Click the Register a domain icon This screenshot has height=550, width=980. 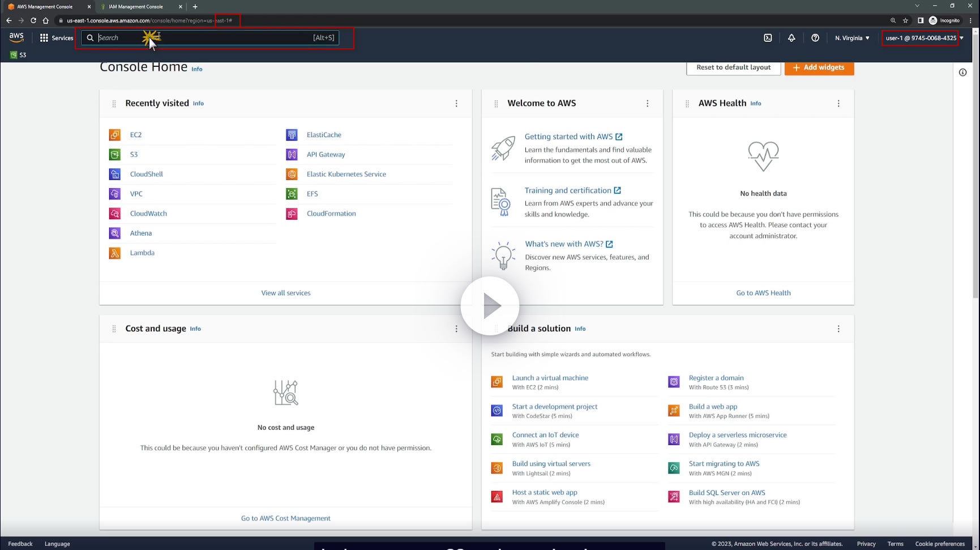pyautogui.click(x=674, y=382)
